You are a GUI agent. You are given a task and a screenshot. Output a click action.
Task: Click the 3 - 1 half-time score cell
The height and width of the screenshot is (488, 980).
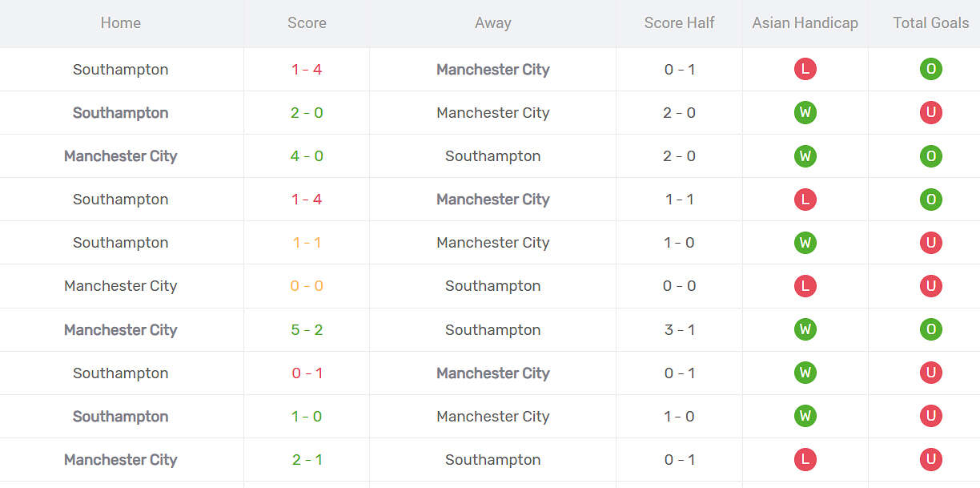[x=679, y=329]
